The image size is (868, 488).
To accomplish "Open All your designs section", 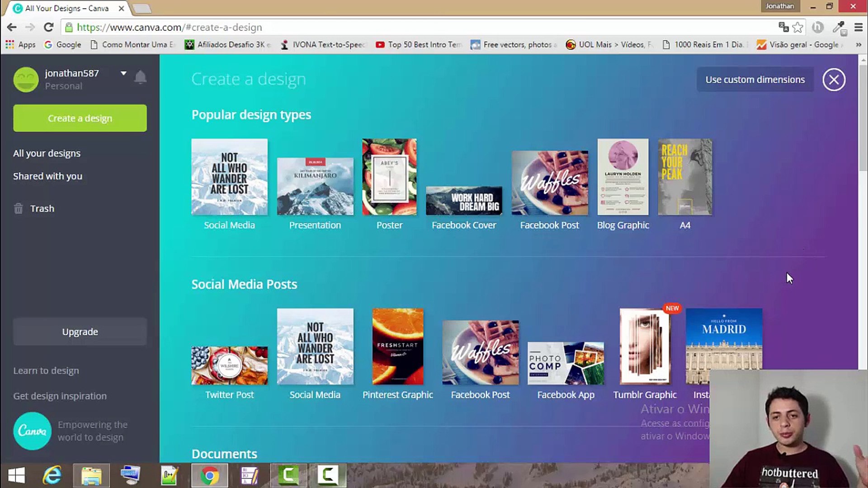I will [x=47, y=154].
